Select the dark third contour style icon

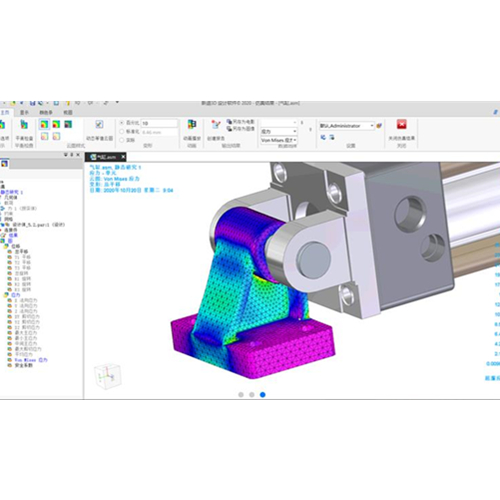click(x=68, y=125)
